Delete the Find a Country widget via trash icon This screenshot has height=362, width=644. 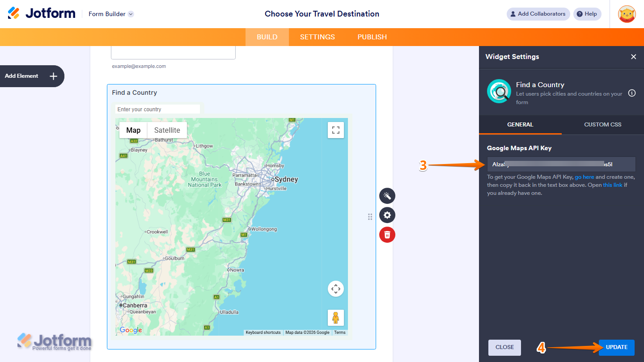pyautogui.click(x=387, y=234)
